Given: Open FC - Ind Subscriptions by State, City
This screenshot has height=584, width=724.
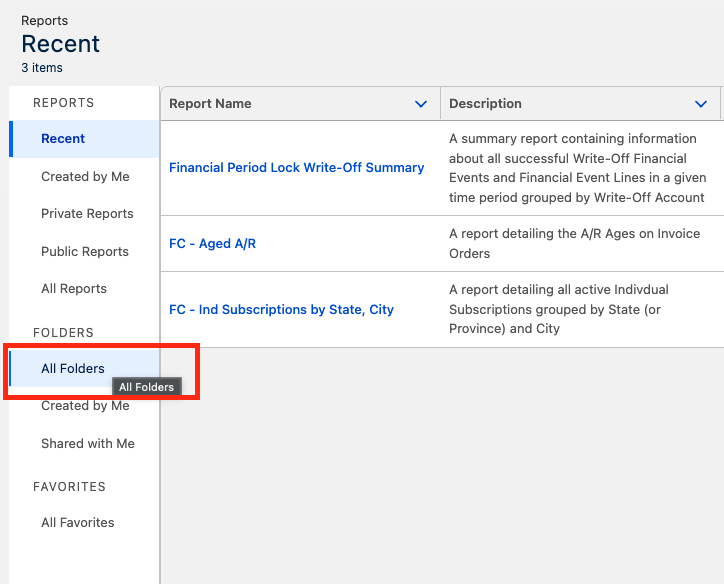Looking at the screenshot, I should [x=281, y=309].
